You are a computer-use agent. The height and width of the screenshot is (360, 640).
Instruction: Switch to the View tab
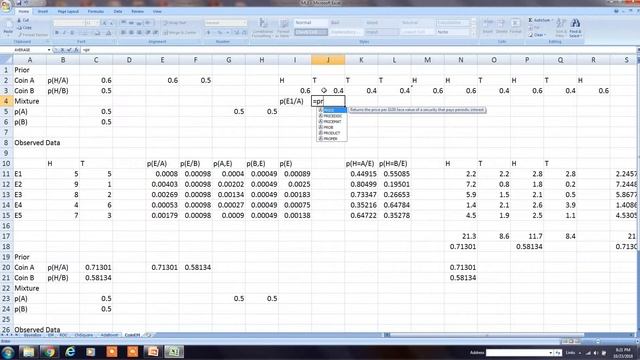157,11
